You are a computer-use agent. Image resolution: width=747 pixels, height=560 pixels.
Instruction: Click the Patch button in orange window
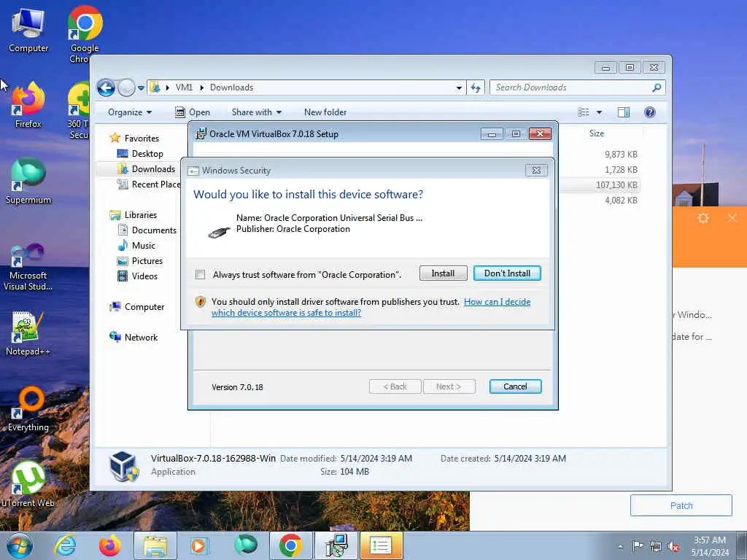click(x=681, y=505)
